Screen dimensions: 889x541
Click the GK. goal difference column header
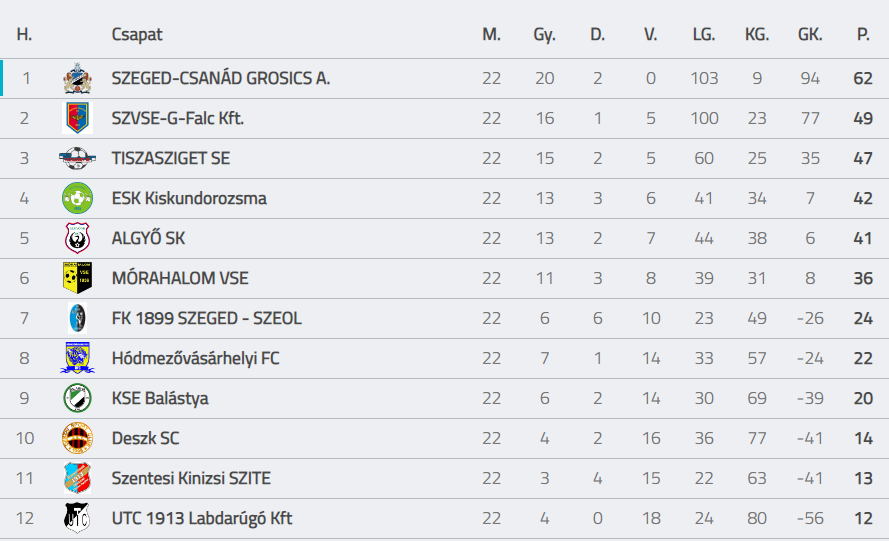click(x=810, y=34)
